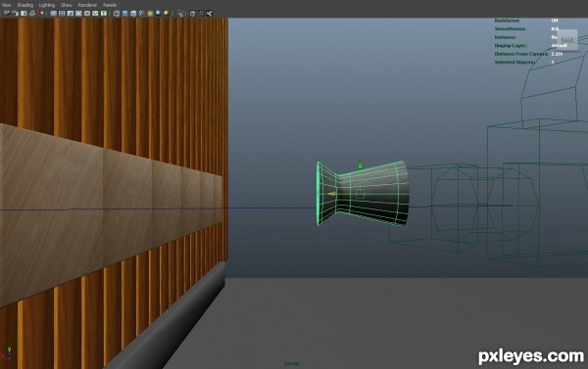588x369 pixels.
Task: Open the Panels menu
Action: coord(110,5)
